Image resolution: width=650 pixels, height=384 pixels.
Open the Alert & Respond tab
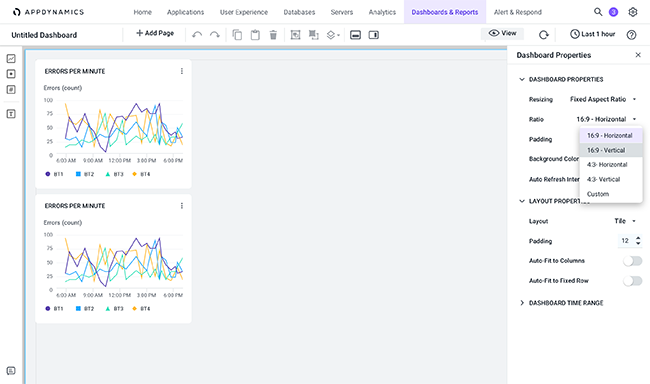coord(518,12)
